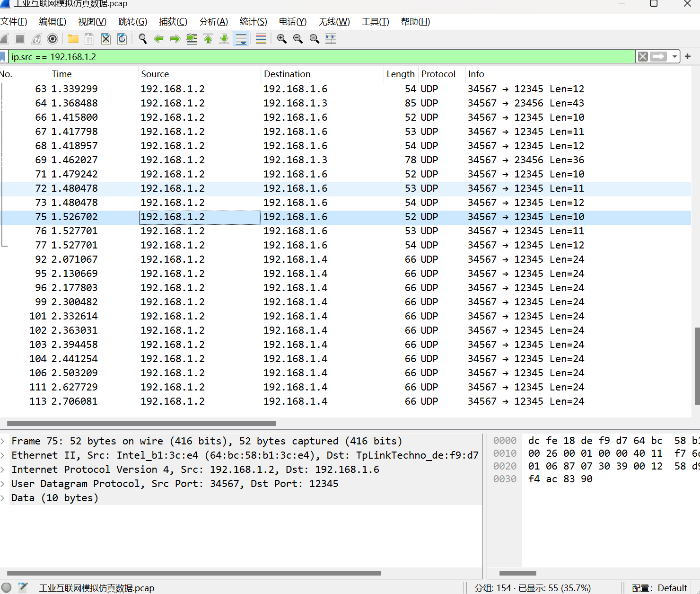Clear the display filter
This screenshot has height=594, width=700.
pos(643,57)
